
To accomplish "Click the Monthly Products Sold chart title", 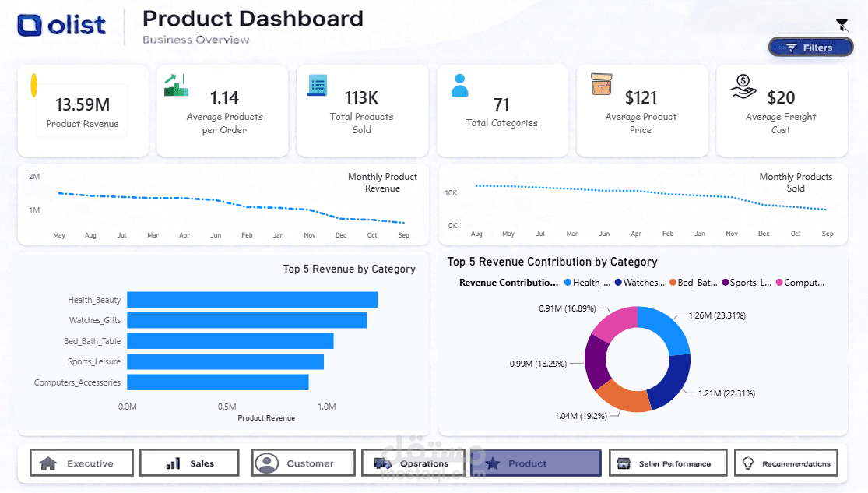I will [796, 182].
